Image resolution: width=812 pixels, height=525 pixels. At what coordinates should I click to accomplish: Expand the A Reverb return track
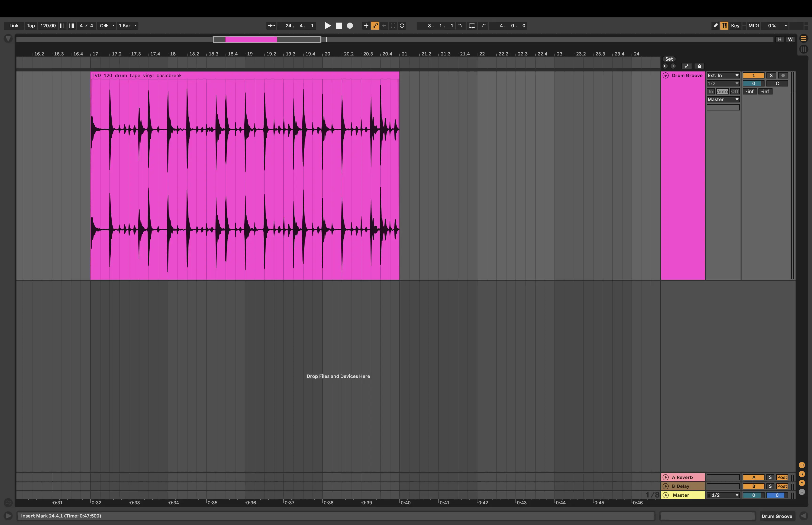pos(665,477)
